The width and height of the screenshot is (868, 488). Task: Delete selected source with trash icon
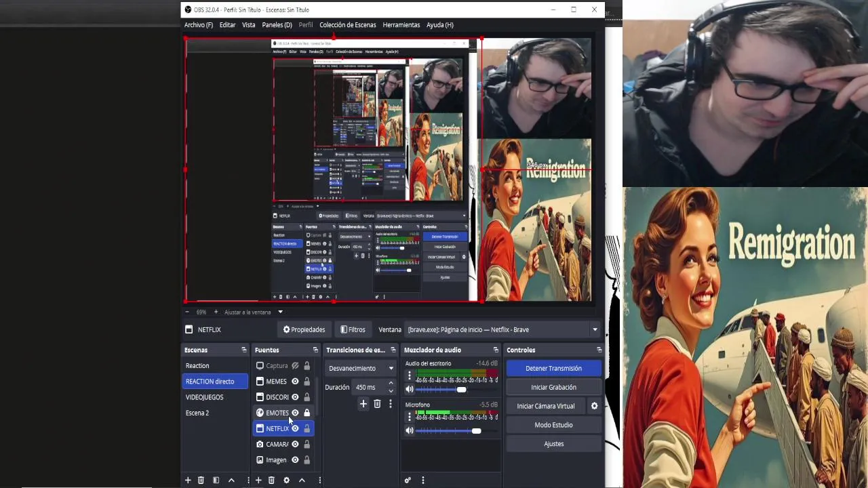coord(271,480)
